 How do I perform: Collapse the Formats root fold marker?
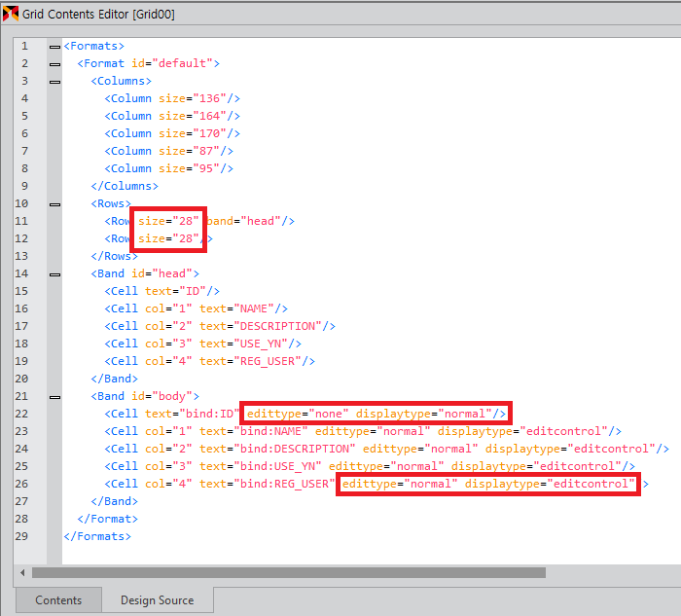(x=54, y=46)
